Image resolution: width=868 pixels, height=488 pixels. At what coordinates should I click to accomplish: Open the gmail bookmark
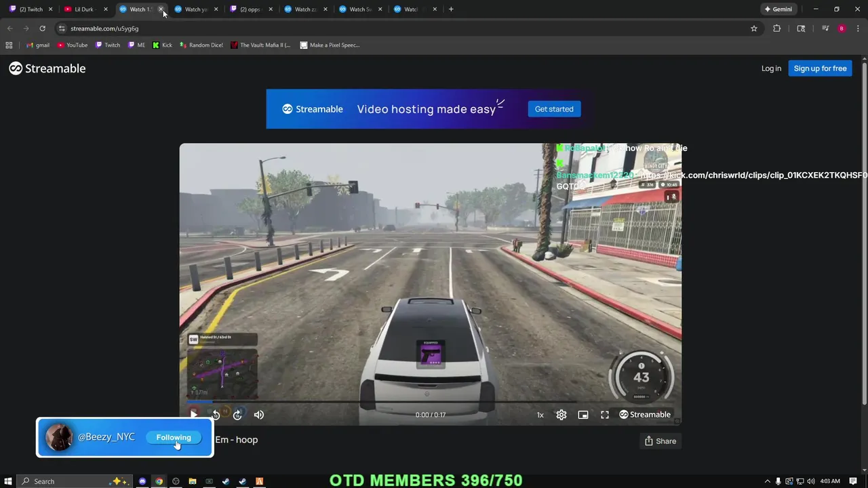pos(38,45)
